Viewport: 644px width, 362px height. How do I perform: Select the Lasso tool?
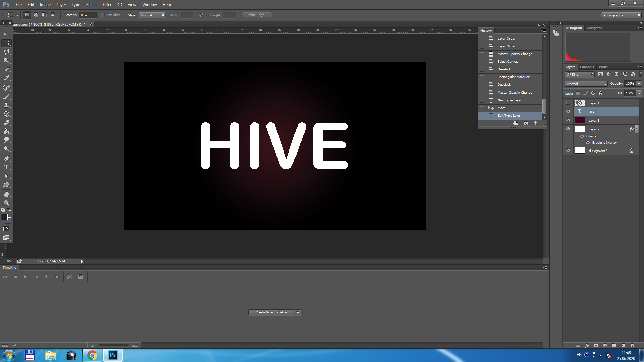coord(6,52)
